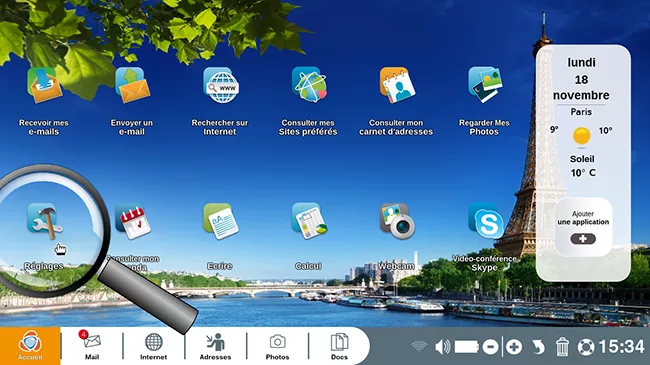
Task: Click the plus zoom-in button
Action: [514, 347]
